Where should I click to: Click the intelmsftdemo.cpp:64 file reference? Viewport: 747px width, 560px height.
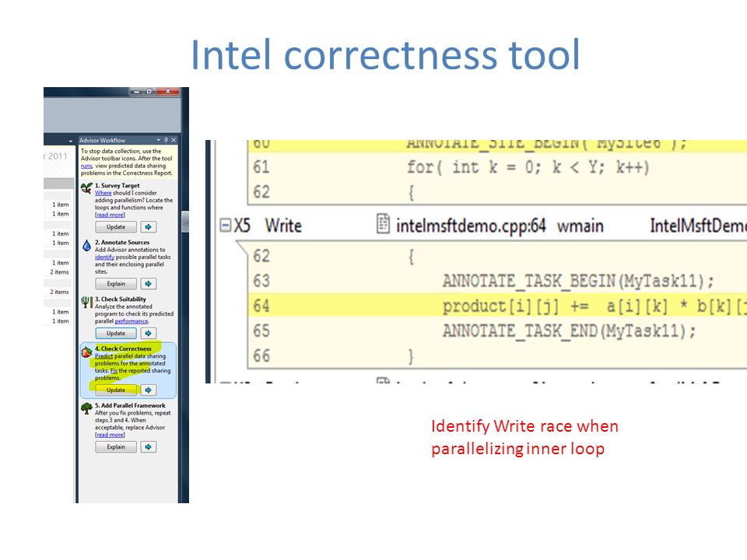coord(471,226)
